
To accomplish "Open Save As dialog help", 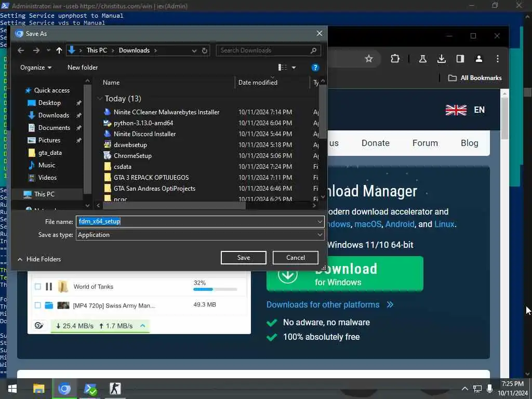I will pos(315,68).
